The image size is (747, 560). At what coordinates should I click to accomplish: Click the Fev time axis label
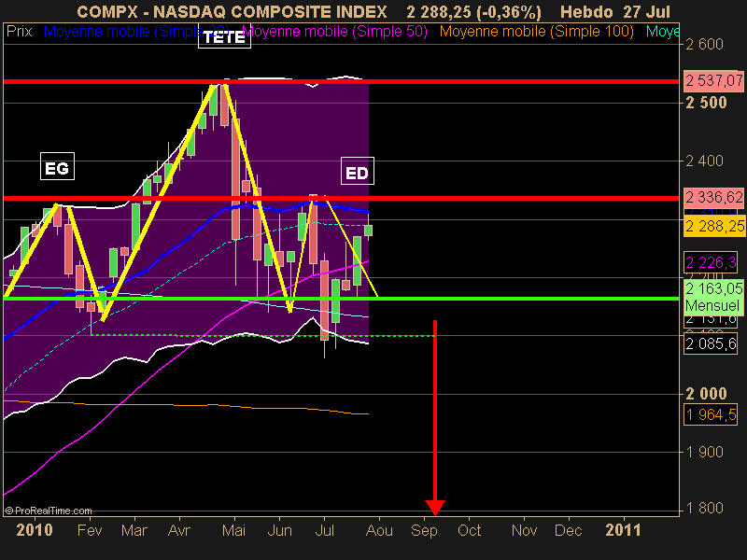click(90, 530)
